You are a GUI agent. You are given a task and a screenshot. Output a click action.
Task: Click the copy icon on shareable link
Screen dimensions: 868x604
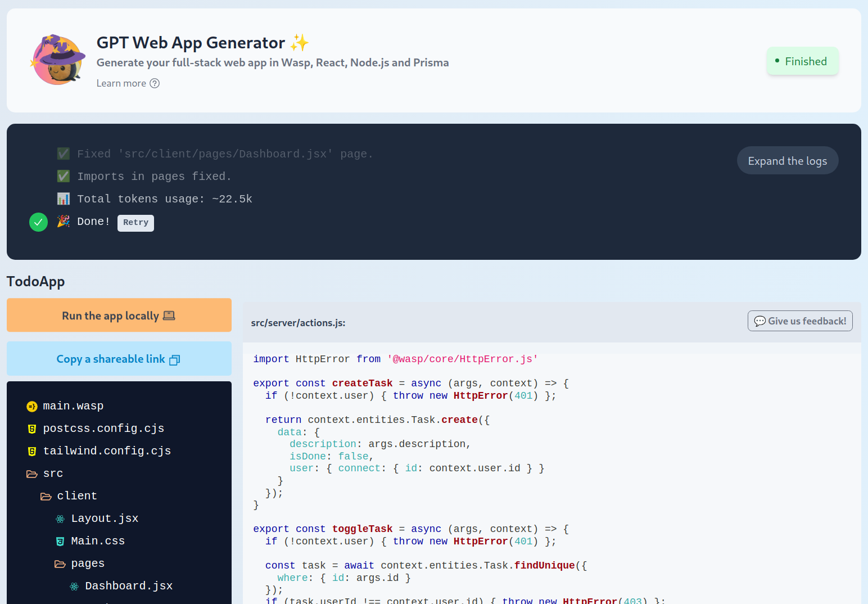click(175, 360)
